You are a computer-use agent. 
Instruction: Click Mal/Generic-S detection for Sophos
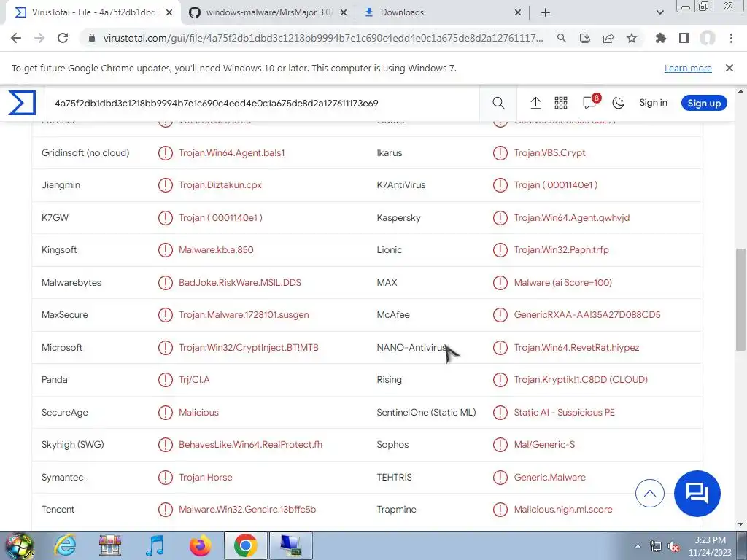(x=544, y=445)
